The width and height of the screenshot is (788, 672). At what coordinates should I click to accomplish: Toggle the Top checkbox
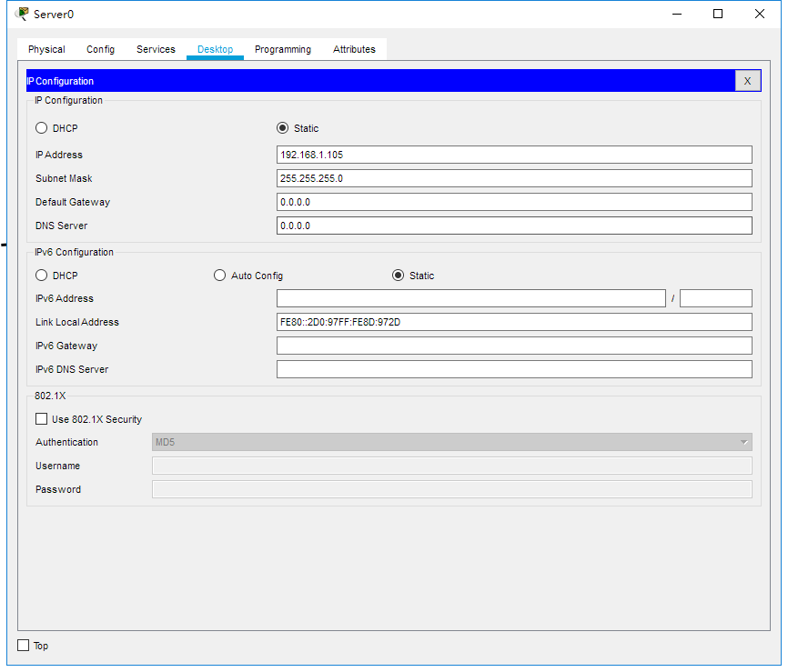25,646
